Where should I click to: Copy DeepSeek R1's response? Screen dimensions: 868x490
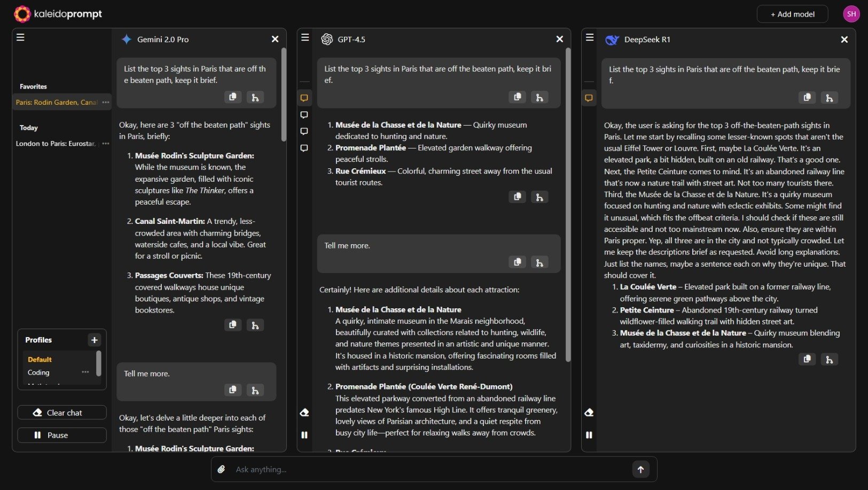pos(807,359)
